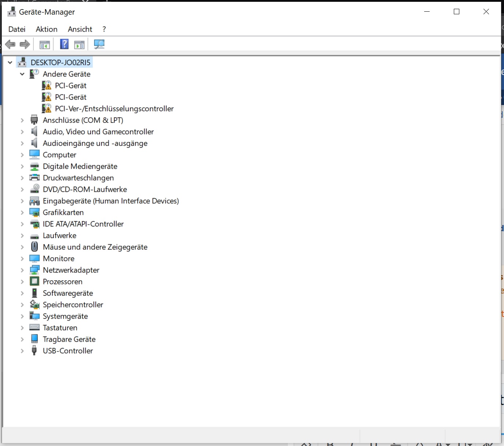The height and width of the screenshot is (446, 504).
Task: Click the Audio, Video und Gamecontroller speaker icon
Action: (34, 131)
